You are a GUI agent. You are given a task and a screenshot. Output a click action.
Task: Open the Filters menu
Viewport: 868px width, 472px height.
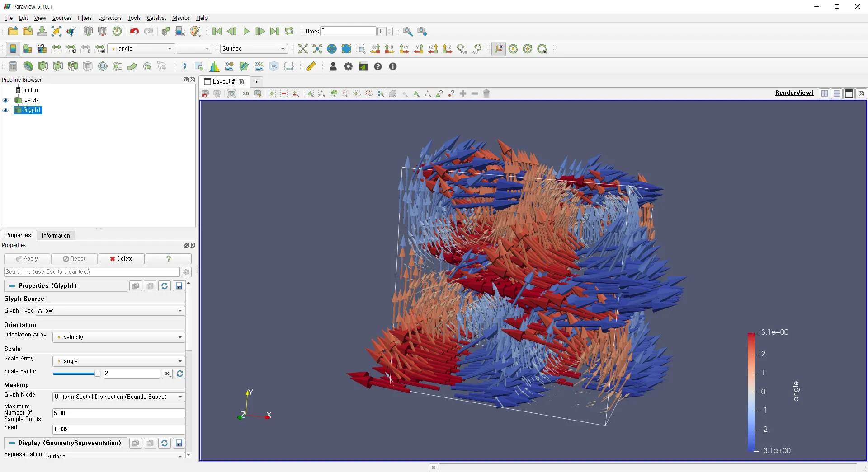click(85, 18)
